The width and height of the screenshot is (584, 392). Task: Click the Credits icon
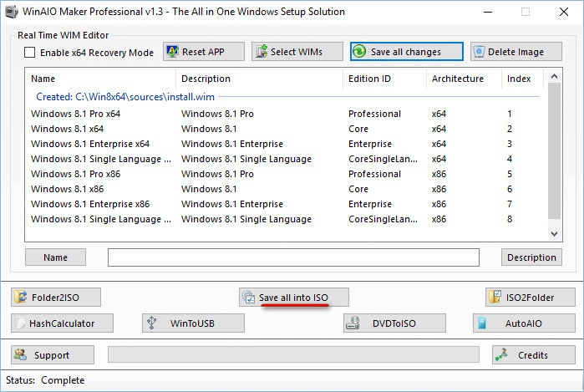click(x=501, y=354)
